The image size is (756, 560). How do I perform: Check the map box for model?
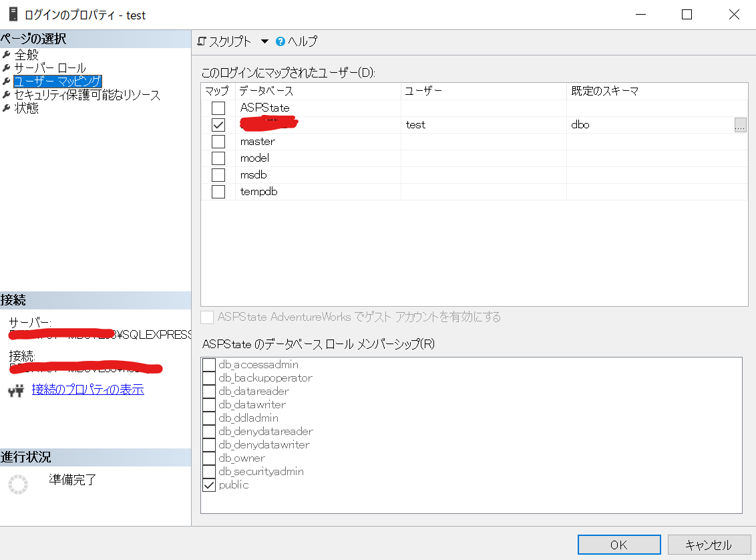click(218, 158)
